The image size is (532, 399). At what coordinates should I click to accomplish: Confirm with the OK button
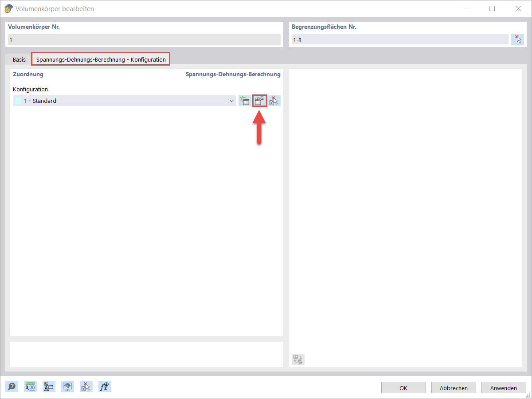[x=403, y=388]
